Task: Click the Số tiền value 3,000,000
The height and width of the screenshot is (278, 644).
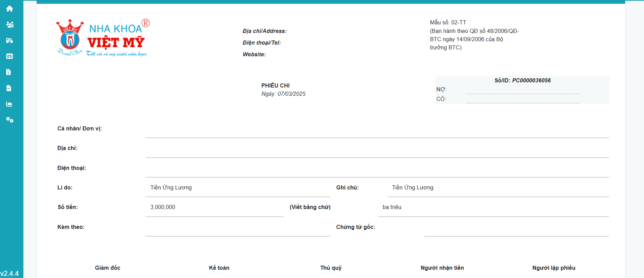Action: (163, 207)
